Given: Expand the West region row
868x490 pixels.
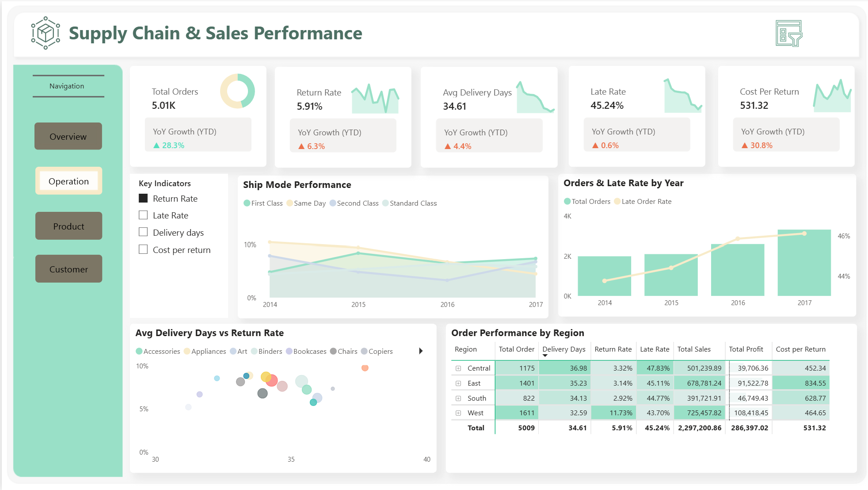Looking at the screenshot, I should tap(458, 413).
